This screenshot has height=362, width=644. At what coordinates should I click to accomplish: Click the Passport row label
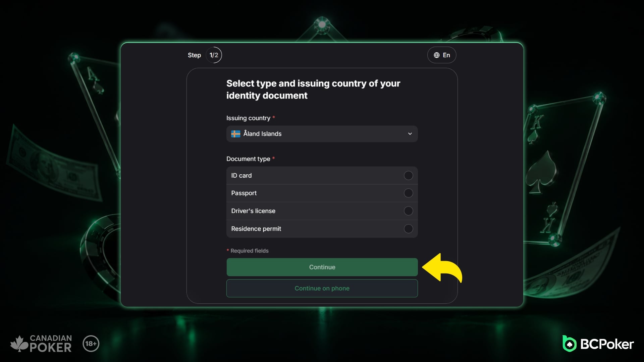[x=244, y=193]
